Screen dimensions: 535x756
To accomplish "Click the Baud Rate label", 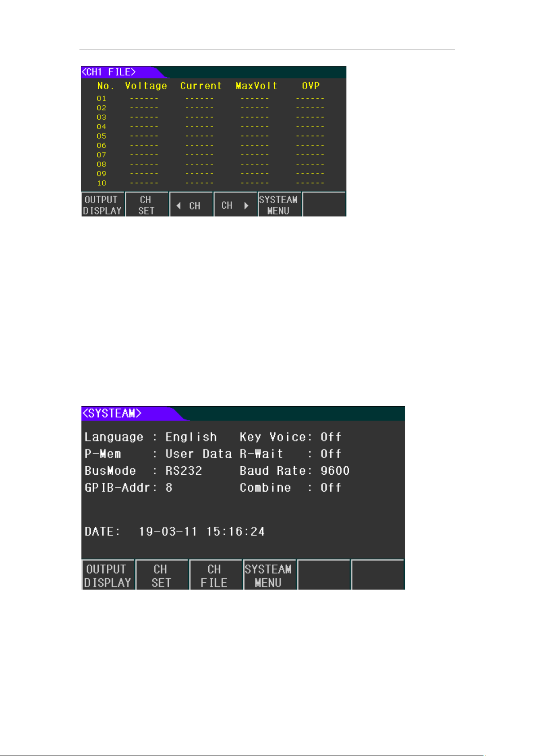I will (273, 471).
